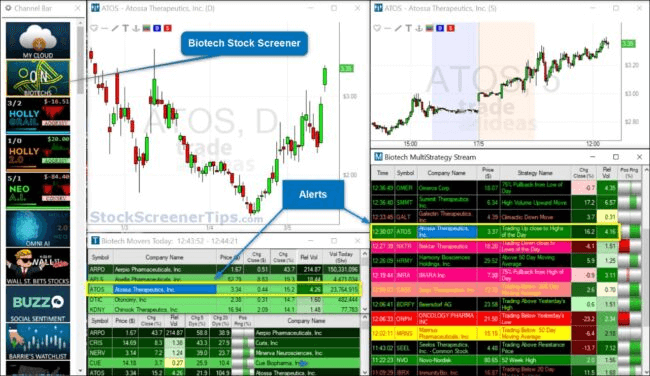The image size is (650, 376).
Task: Click the blue B button on intraday chart
Action: [x=440, y=28]
